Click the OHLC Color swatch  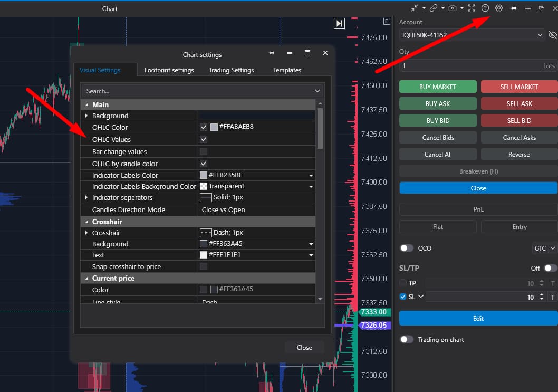pos(214,127)
